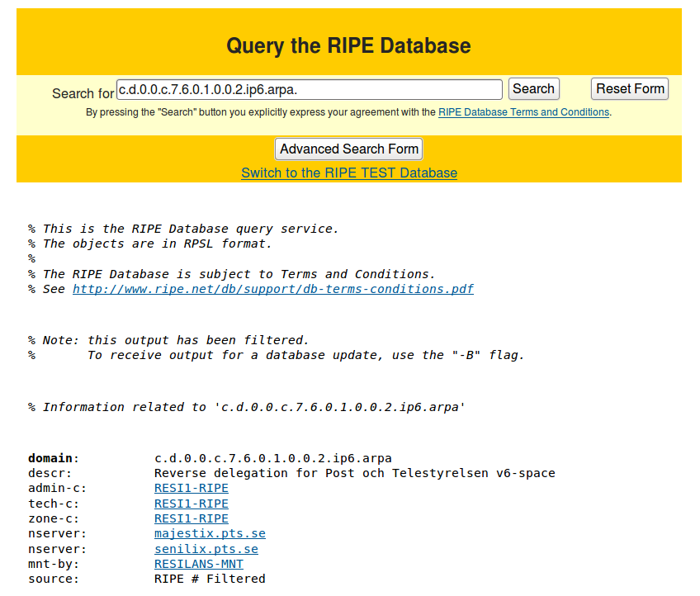Click the 'subject to Terms and Conditions' line
The image size is (700, 596).
(231, 274)
